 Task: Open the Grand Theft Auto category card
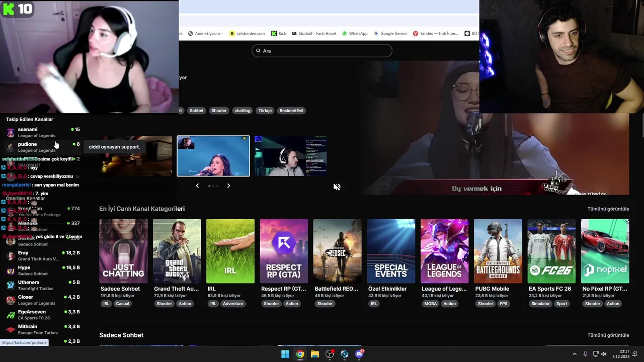[177, 251]
